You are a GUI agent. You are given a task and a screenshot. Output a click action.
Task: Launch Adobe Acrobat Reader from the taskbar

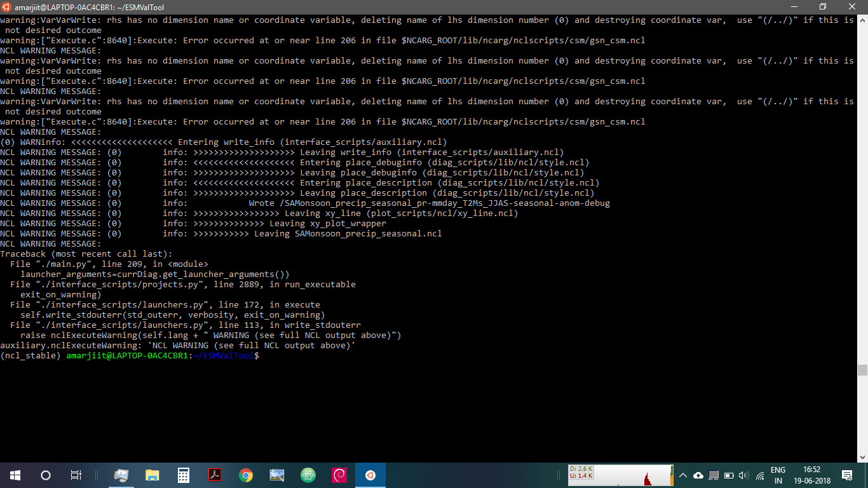pyautogui.click(x=215, y=475)
